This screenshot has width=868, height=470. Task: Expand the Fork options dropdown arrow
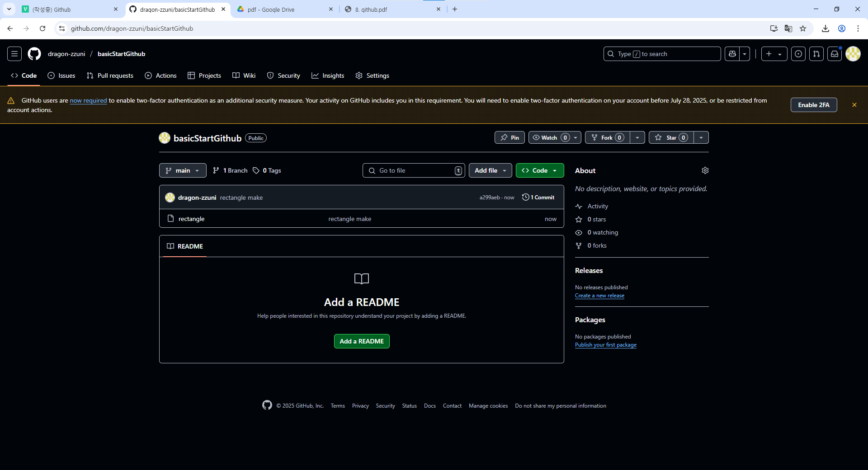(x=637, y=137)
